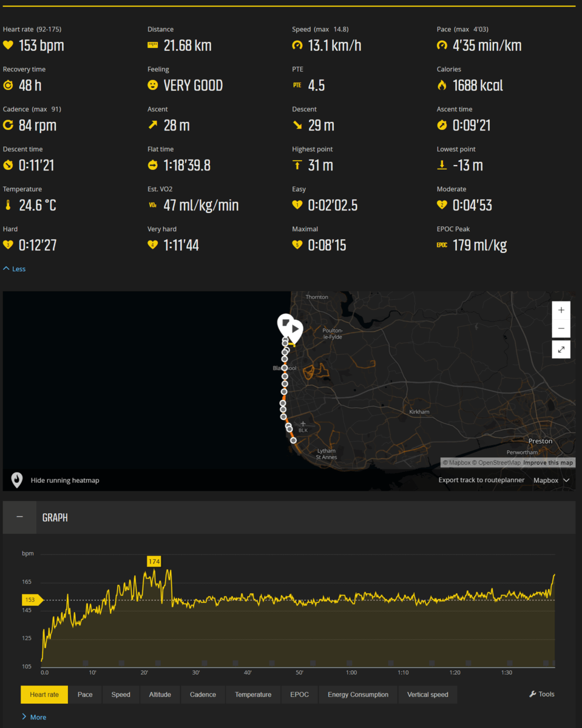Click Export track to routeplanner

[481, 480]
